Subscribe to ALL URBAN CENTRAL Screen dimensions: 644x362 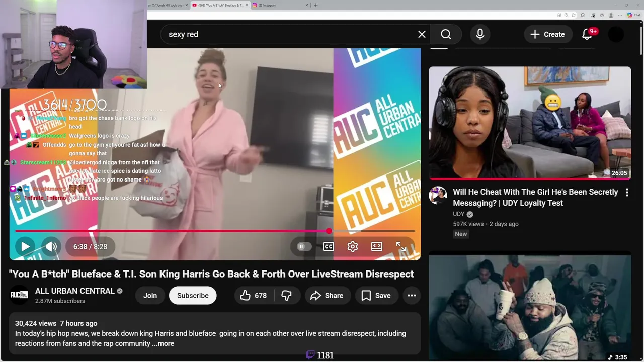point(193,296)
